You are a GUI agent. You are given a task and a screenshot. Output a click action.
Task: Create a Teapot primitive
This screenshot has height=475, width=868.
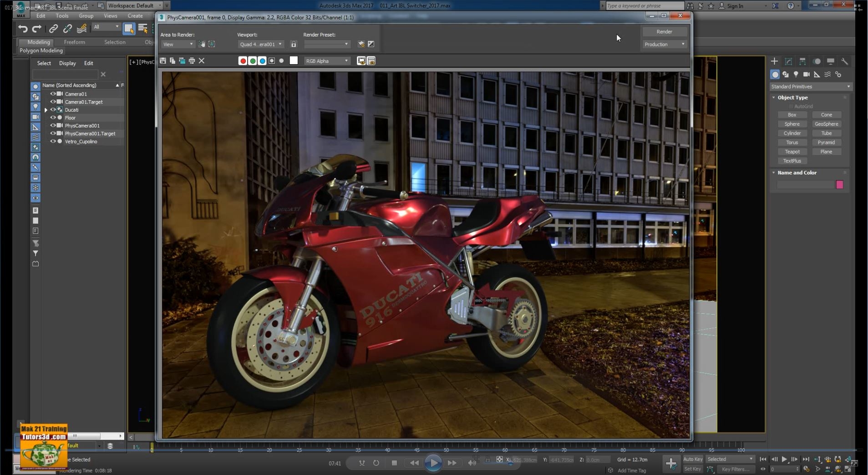pyautogui.click(x=792, y=152)
